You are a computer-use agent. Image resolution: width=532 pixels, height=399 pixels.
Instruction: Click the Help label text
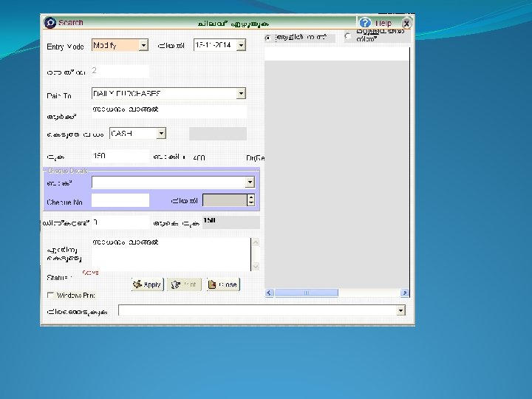pyautogui.click(x=383, y=24)
